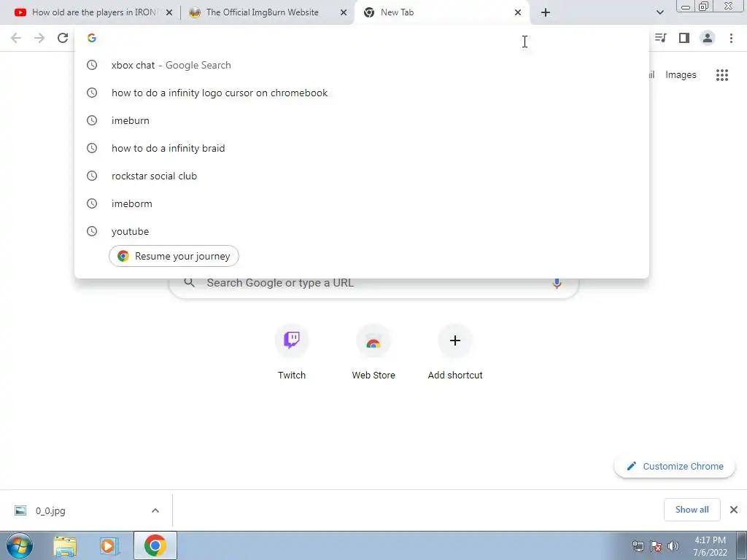Click the network tray icon

(638, 545)
